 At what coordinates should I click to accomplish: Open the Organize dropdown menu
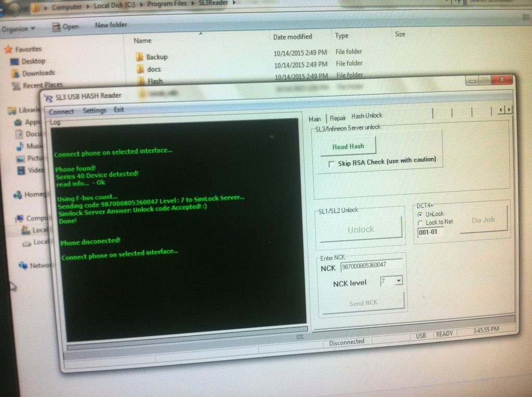(x=18, y=29)
